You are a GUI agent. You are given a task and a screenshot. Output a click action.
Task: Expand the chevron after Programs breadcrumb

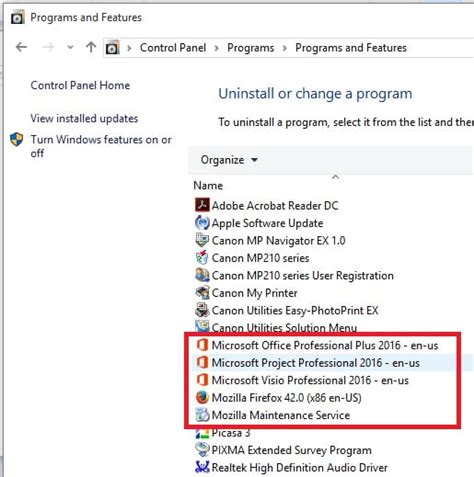[285, 48]
